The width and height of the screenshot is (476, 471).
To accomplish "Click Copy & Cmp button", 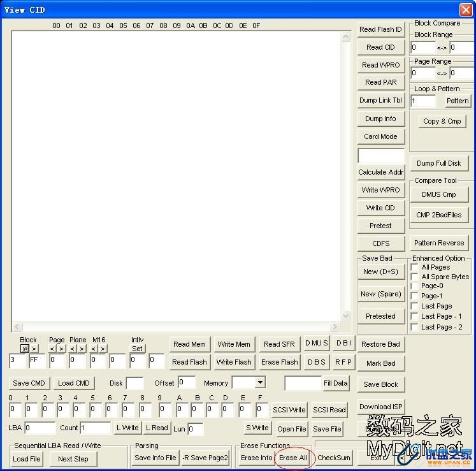I will point(442,121).
